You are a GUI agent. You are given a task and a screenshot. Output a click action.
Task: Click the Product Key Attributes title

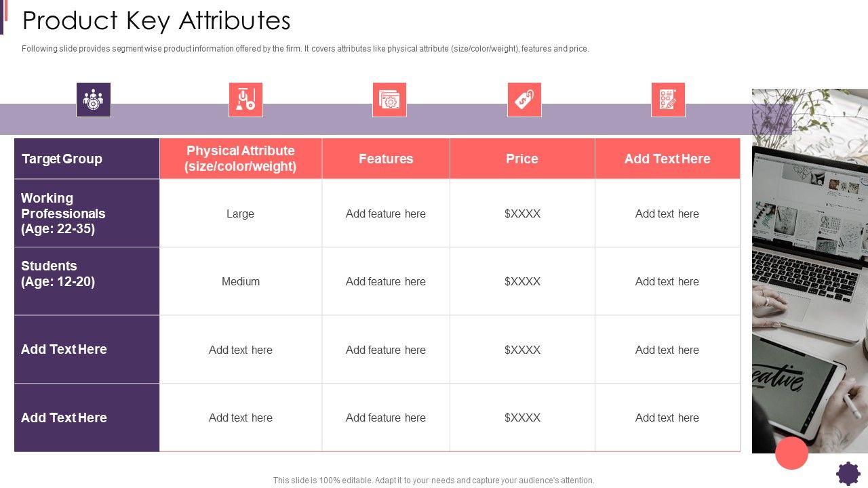pyautogui.click(x=157, y=21)
